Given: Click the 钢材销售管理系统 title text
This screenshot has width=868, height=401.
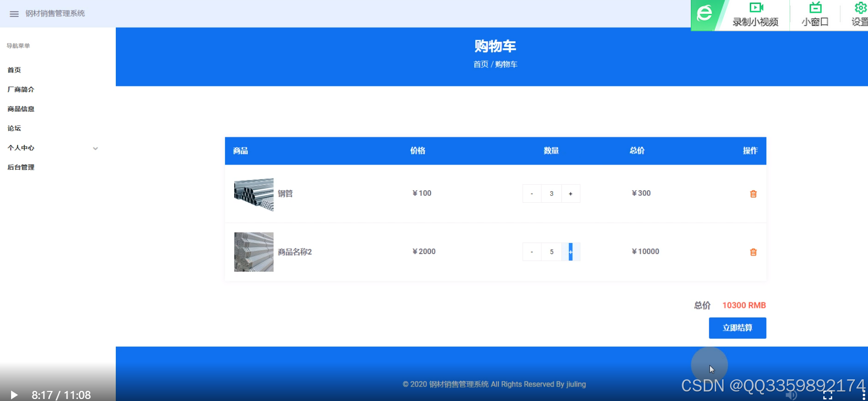Looking at the screenshot, I should pyautogui.click(x=55, y=14).
